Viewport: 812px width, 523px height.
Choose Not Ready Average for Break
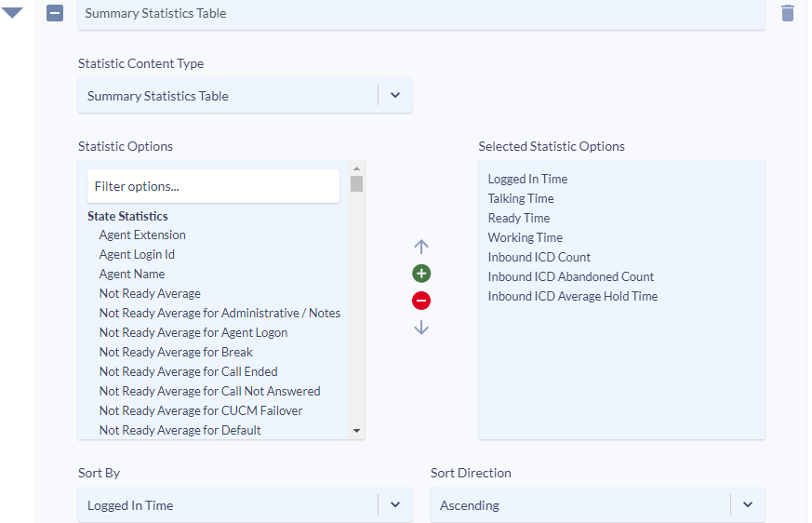tap(176, 352)
